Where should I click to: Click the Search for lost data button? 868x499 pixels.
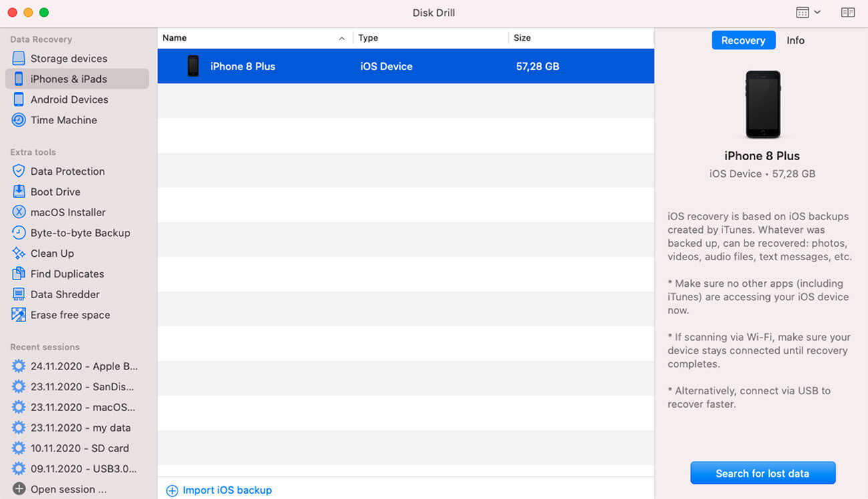[x=763, y=473]
